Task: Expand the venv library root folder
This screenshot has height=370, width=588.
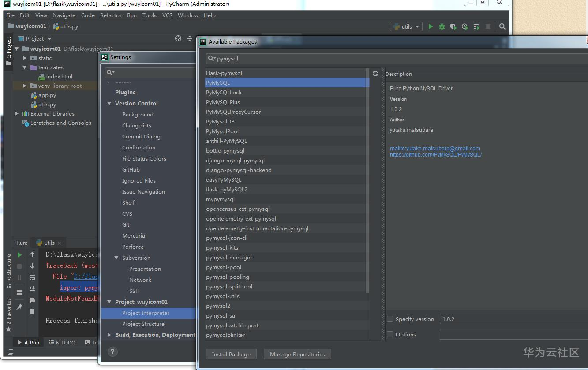Action: (x=25, y=86)
